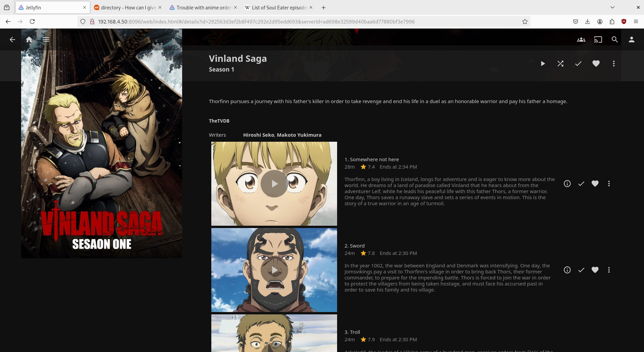
Task: Open SyncPlay group icon
Action: 581,40
